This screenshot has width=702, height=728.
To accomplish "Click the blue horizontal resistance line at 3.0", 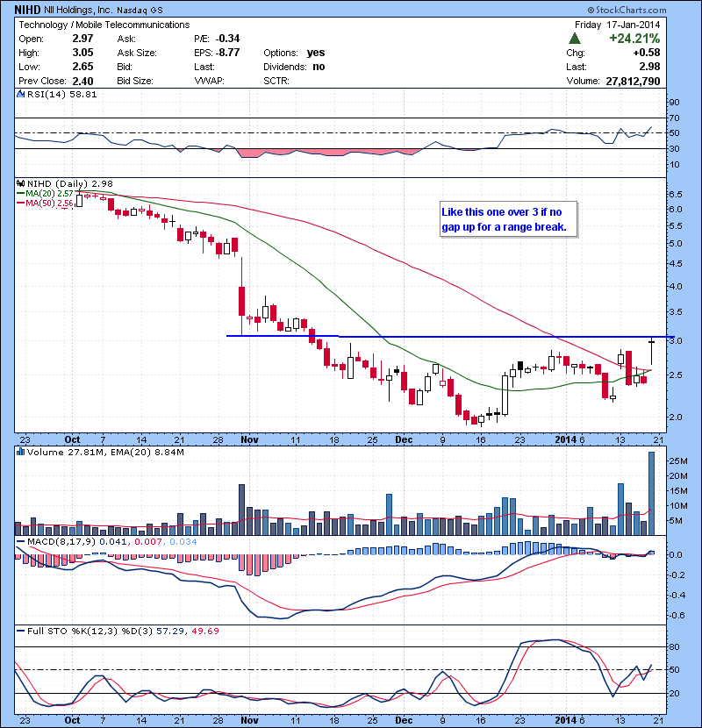I will (450, 336).
